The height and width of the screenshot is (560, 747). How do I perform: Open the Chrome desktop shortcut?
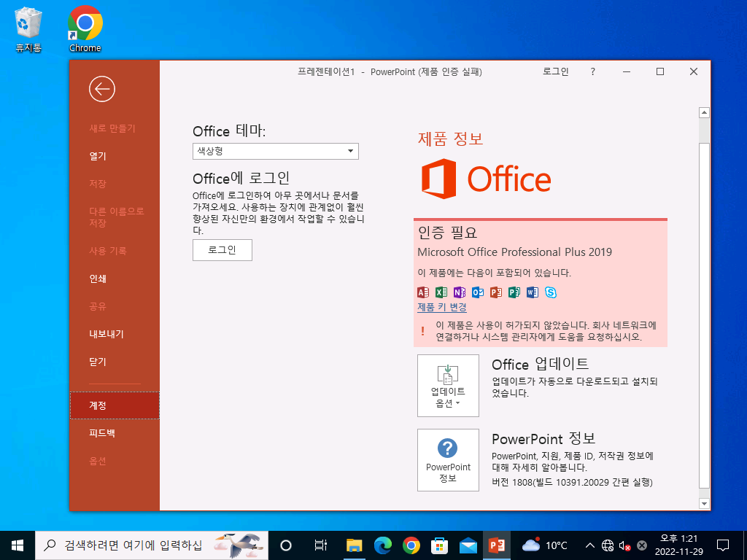coord(85,29)
